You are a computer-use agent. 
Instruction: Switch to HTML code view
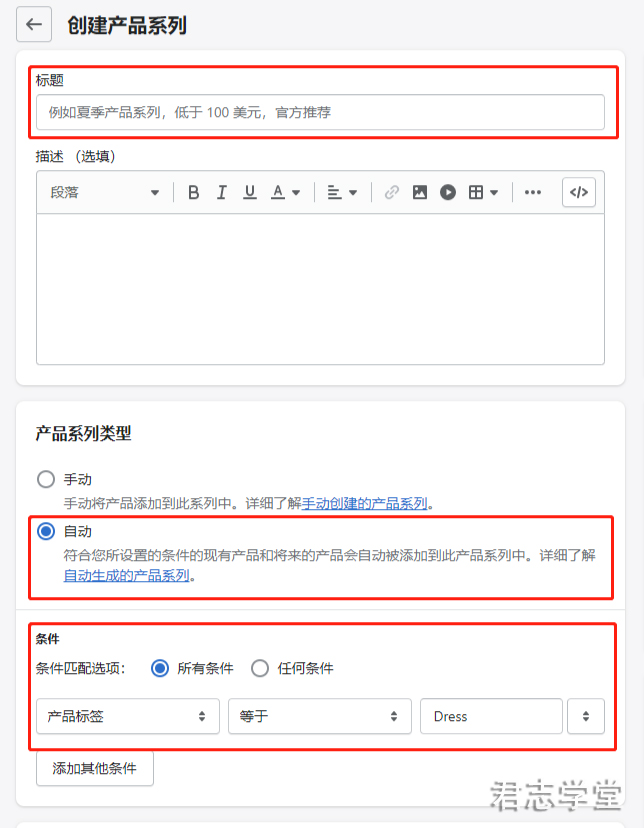click(x=579, y=192)
